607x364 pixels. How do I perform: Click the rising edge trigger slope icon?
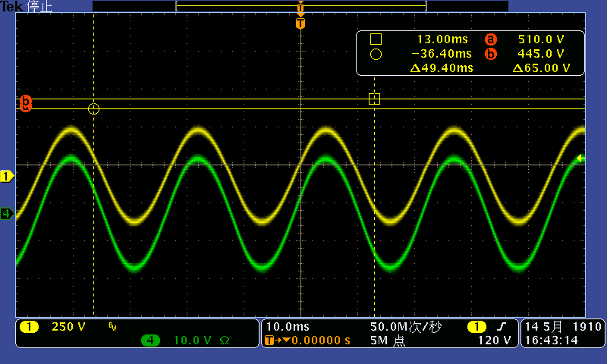[502, 327]
